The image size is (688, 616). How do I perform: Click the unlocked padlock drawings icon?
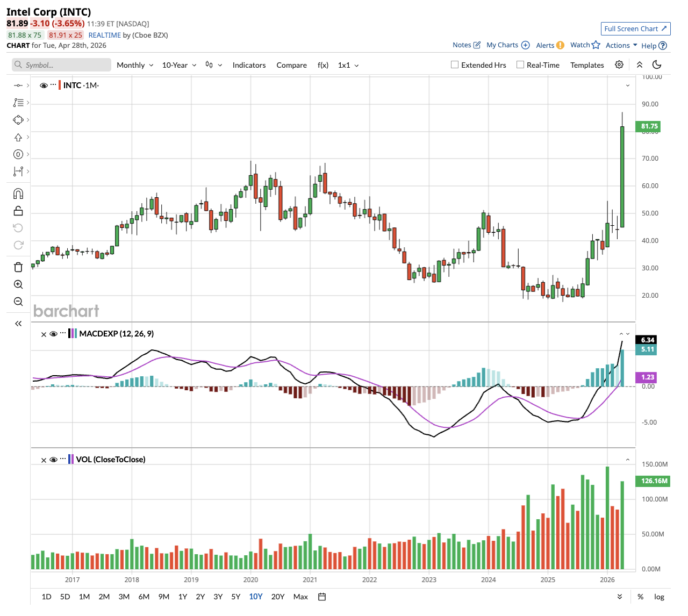(18, 211)
